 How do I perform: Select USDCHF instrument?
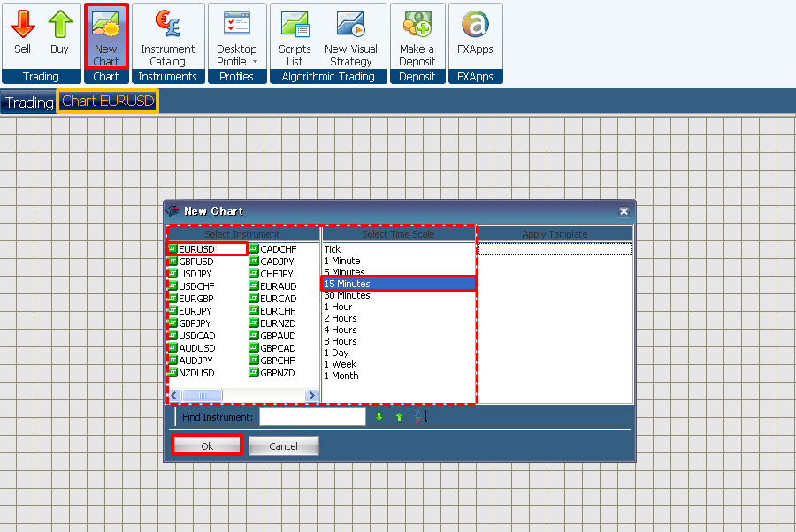[191, 286]
